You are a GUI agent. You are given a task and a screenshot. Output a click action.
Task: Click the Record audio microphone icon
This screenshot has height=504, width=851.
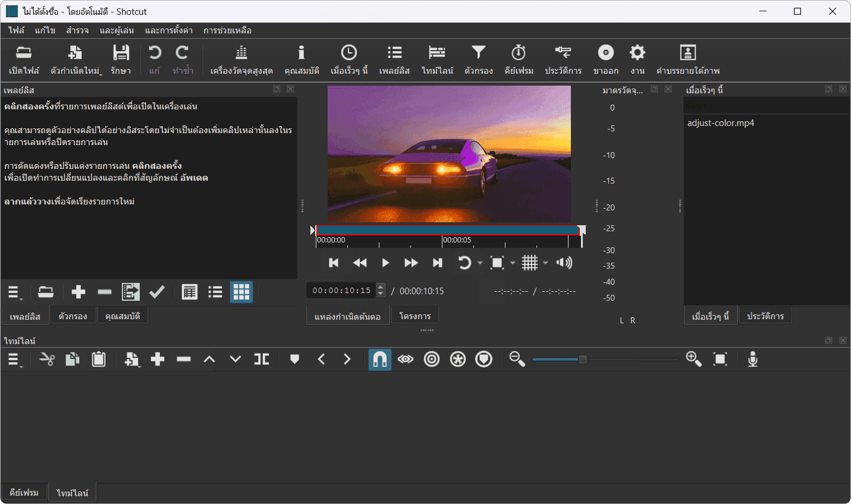pos(752,359)
